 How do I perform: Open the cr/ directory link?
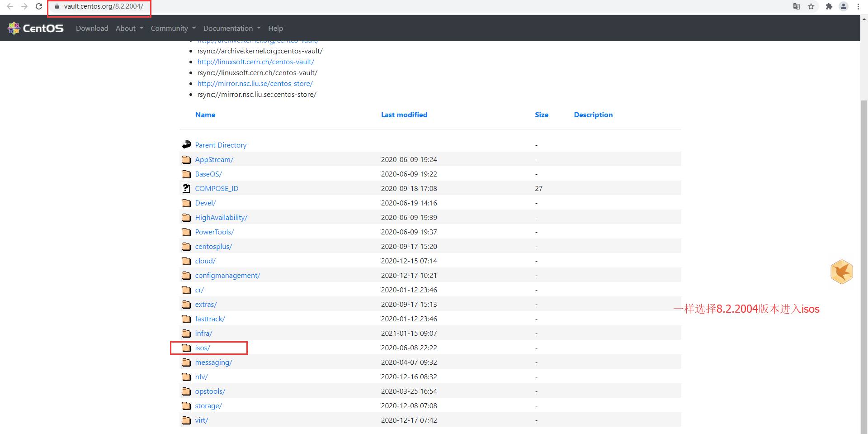[x=199, y=290]
